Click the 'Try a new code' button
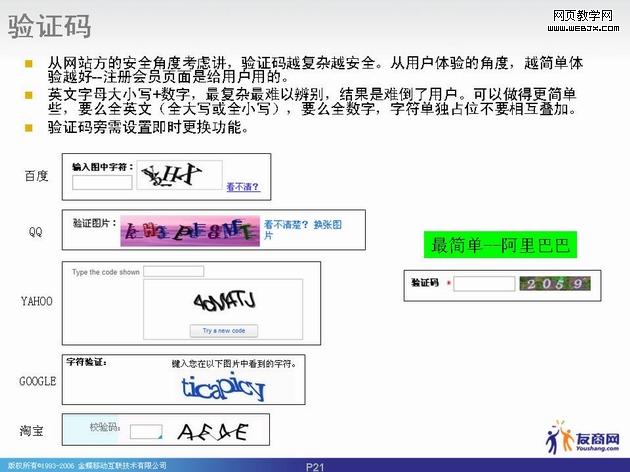The width and height of the screenshot is (630, 472). click(224, 331)
